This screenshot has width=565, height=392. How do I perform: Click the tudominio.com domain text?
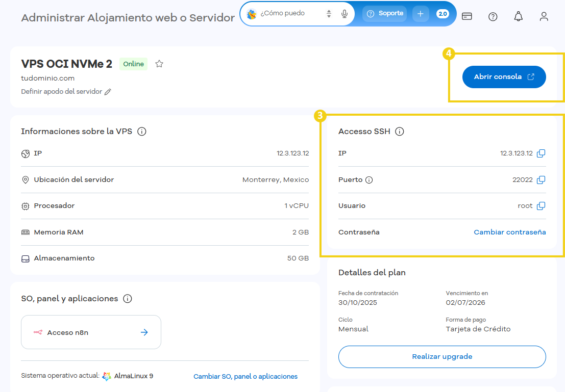47,78
